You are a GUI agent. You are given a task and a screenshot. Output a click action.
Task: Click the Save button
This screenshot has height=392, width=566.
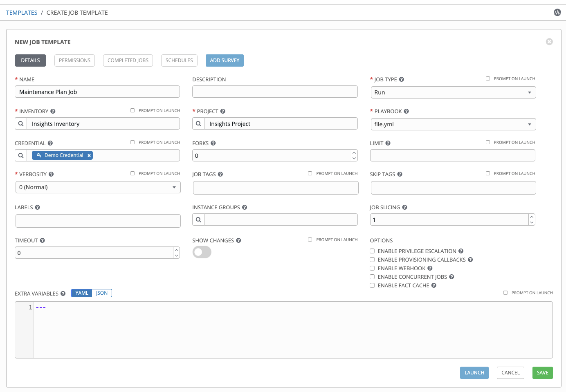click(543, 373)
